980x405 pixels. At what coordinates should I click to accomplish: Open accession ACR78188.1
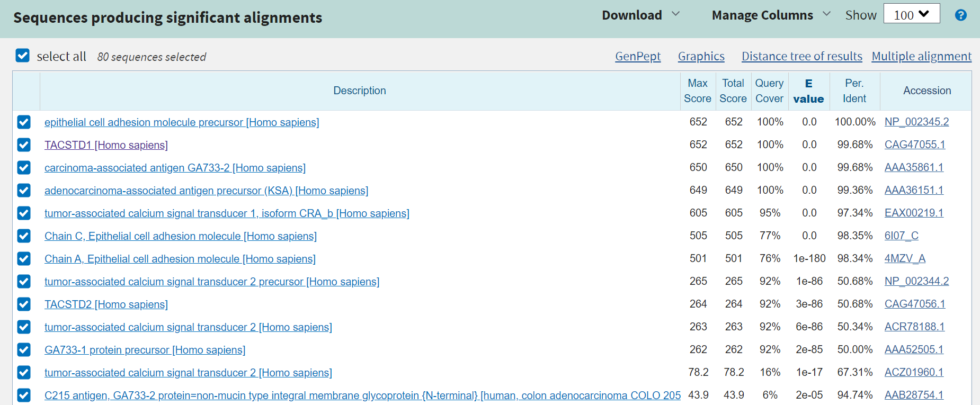tap(914, 327)
